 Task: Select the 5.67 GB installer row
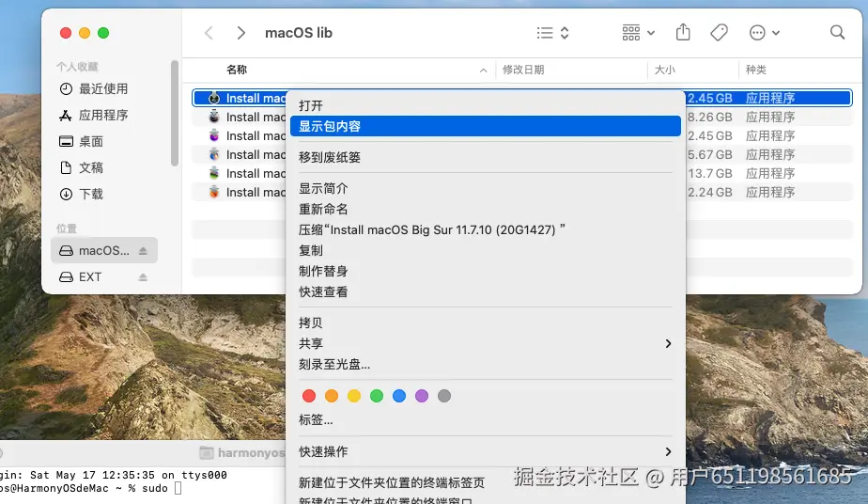(x=522, y=154)
